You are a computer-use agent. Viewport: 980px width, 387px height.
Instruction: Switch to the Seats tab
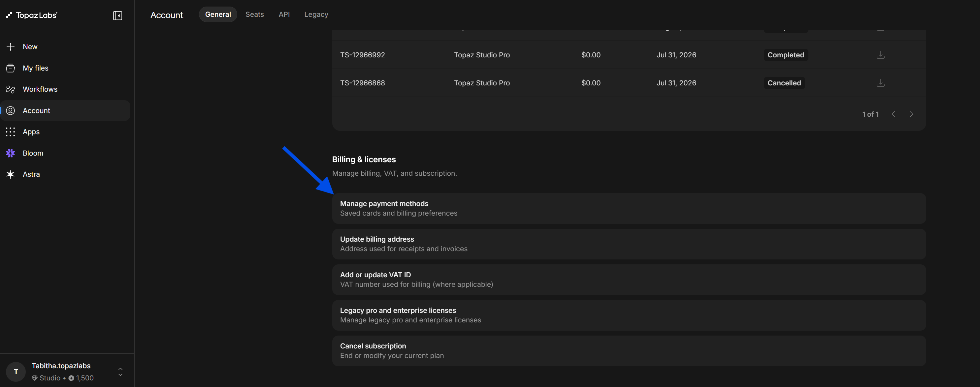[254, 15]
